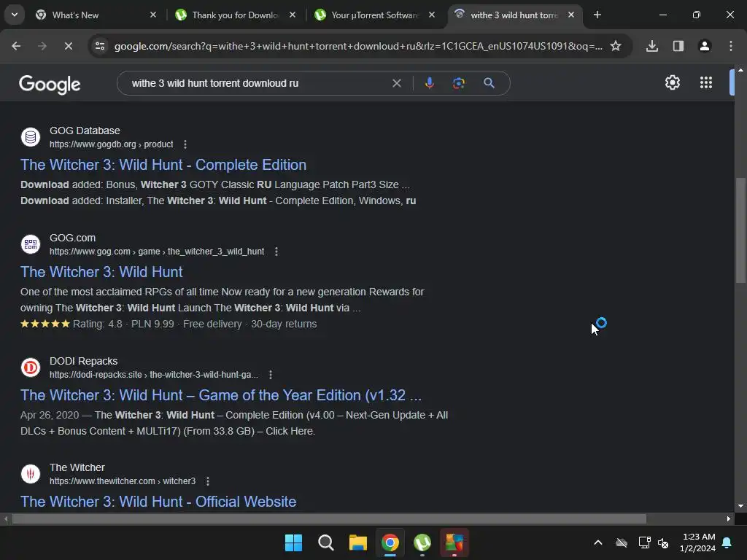Close the Thank you for Download tab

293,15
